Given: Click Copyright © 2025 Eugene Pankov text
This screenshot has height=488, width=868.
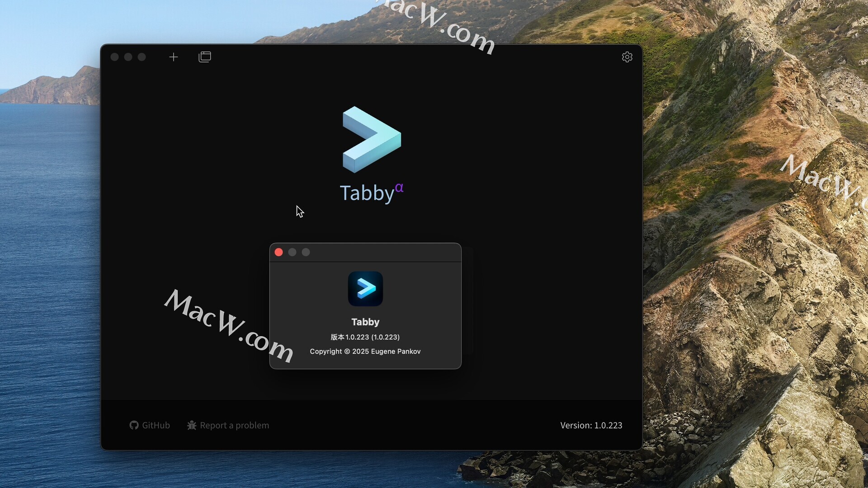Looking at the screenshot, I should pyautogui.click(x=365, y=352).
